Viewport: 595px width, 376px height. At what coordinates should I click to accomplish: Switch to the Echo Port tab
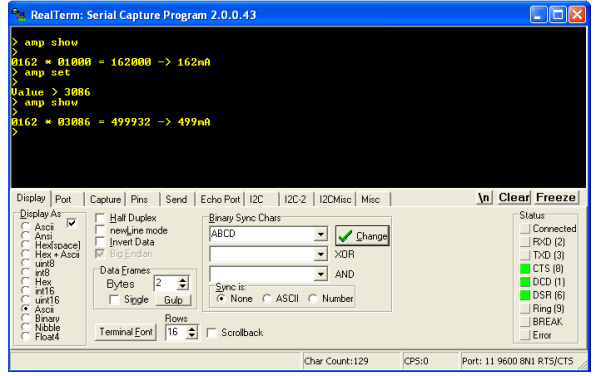220,199
